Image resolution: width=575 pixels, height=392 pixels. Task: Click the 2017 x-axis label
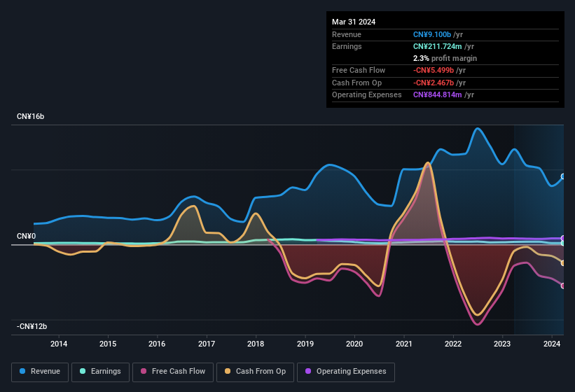click(207, 344)
